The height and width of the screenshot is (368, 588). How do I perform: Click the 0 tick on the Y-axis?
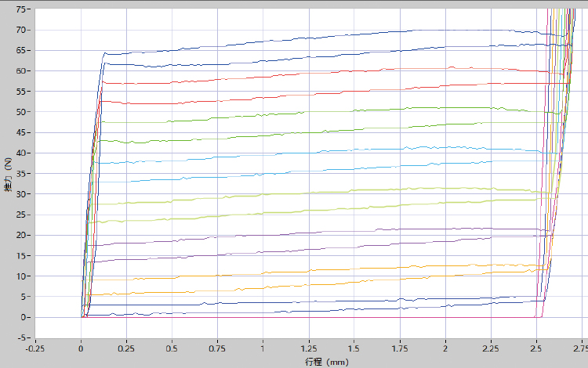[x=24, y=317]
